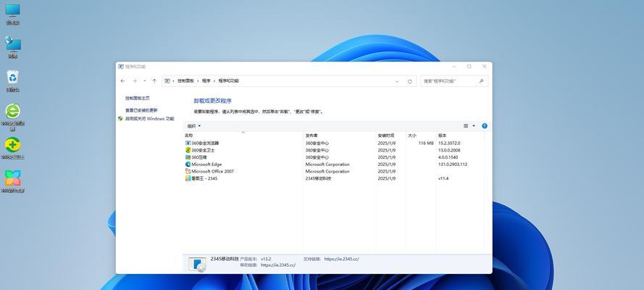Screen dimensions: 644x290
Task: Click Microsoft Corporation publisher in Edge row
Action: [x=327, y=165]
